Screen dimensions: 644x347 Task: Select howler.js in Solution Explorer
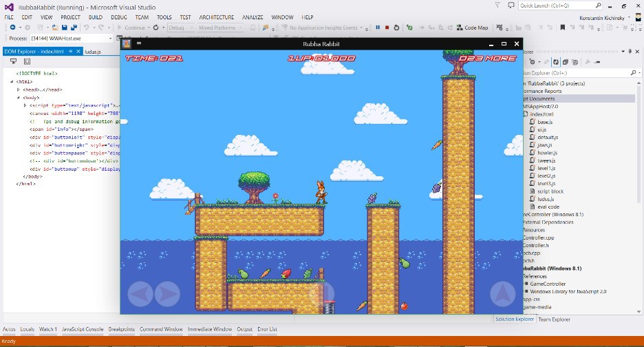click(548, 153)
